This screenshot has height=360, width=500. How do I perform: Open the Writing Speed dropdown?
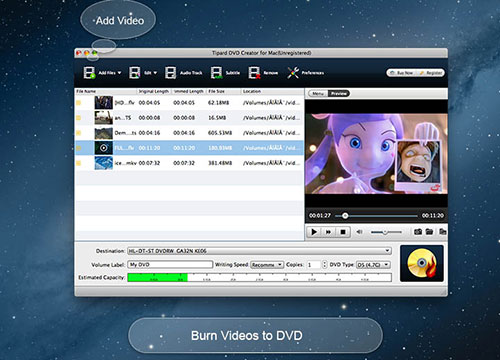click(x=267, y=265)
